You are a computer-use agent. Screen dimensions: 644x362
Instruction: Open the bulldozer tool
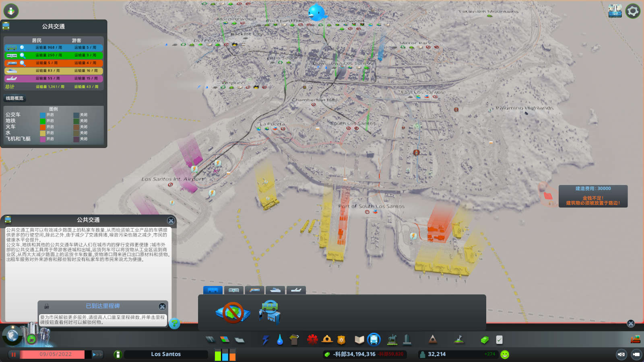(x=635, y=339)
